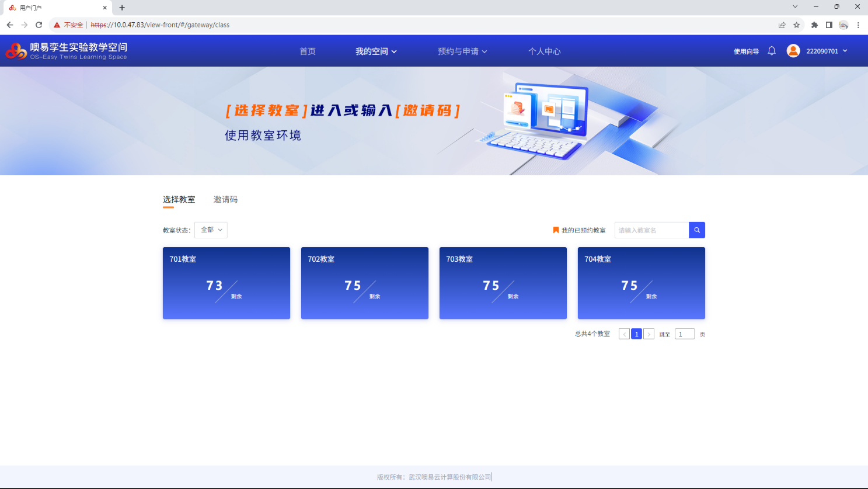Reload the page using refresh icon

click(39, 25)
